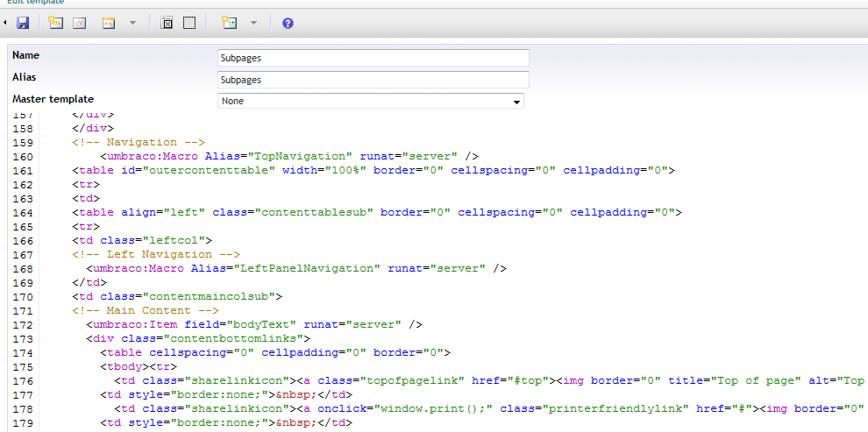Click the topofpagelink anchor on line 176
The image size is (868, 432).
426,381
